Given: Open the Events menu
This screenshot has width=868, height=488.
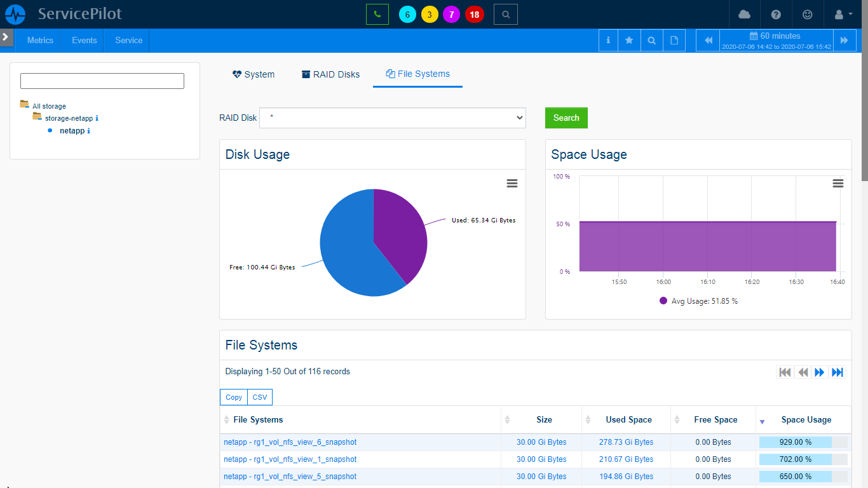Looking at the screenshot, I should point(83,40).
